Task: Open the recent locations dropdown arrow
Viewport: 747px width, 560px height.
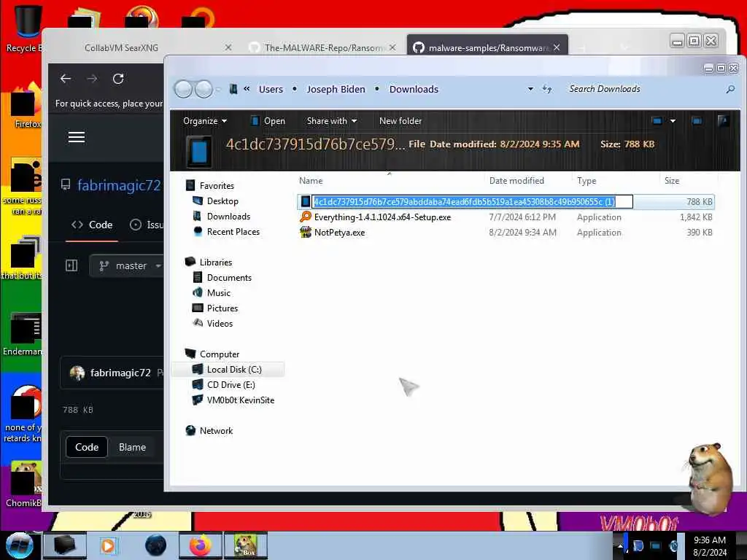Action: [218, 89]
